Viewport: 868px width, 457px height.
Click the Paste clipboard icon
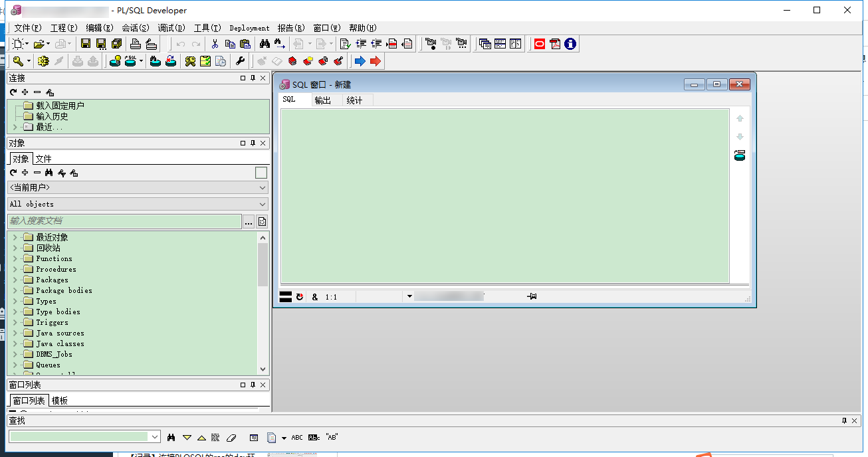tap(245, 44)
